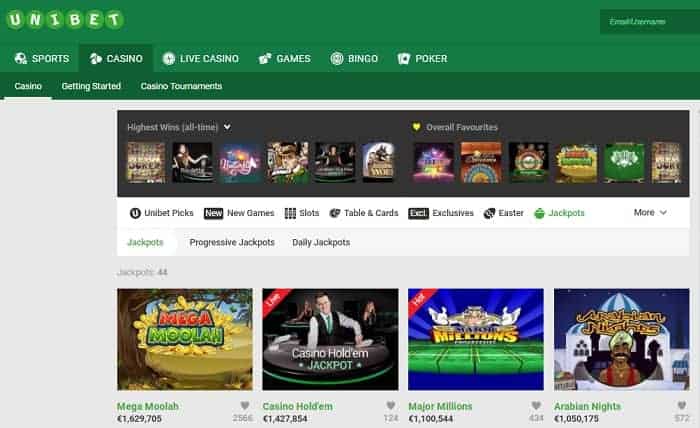Click the Unibet logo

(65, 20)
